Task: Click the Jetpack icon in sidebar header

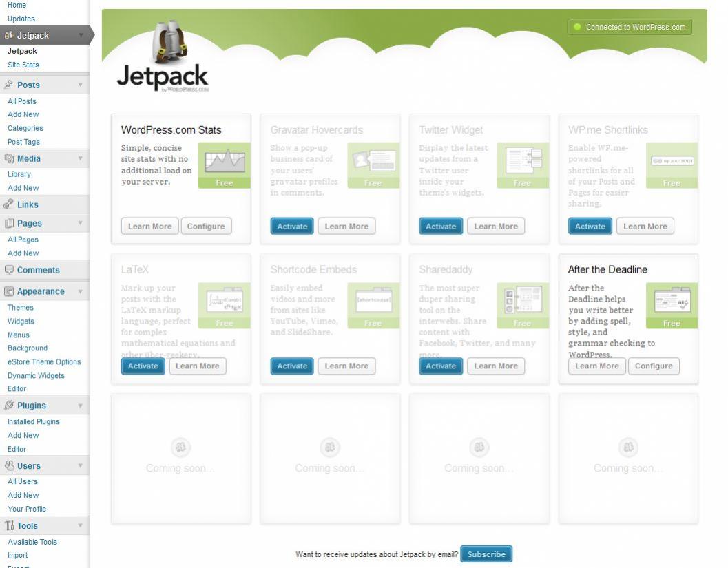Action: click(x=8, y=35)
